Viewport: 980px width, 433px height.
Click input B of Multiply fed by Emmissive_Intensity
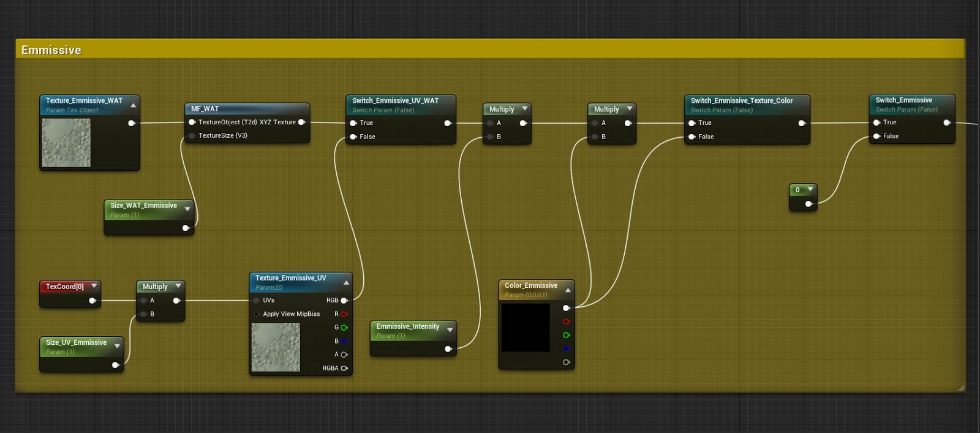point(490,137)
